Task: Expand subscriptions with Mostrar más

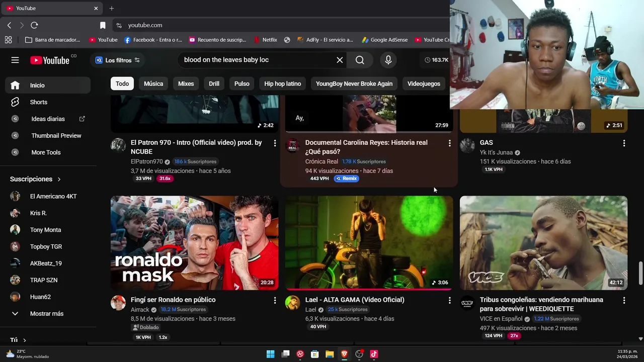Action: [x=48, y=314]
